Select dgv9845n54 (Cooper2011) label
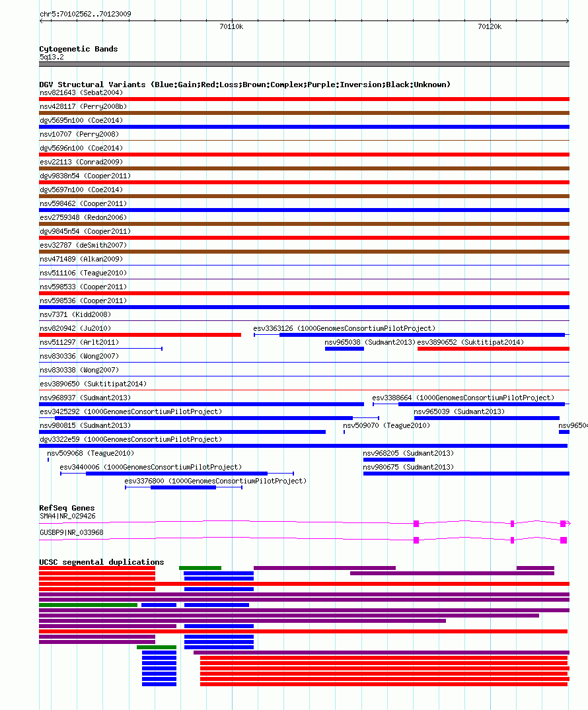The height and width of the screenshot is (710, 588). [85, 231]
